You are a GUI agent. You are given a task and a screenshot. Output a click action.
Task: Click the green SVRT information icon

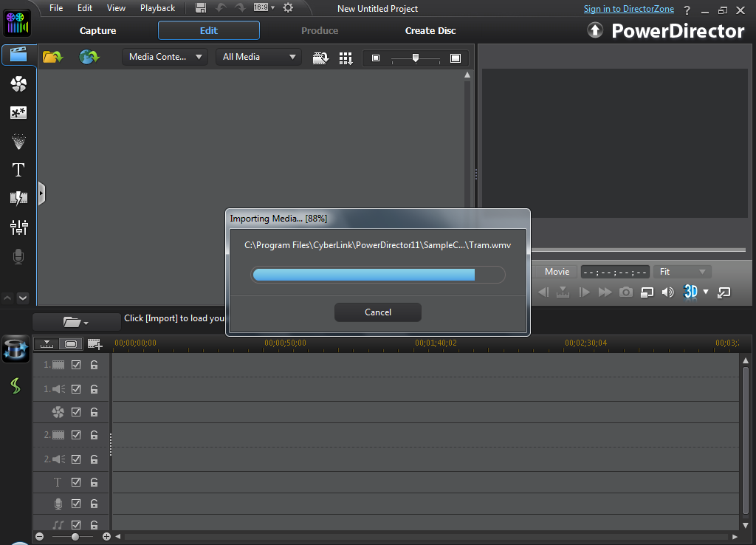[16, 385]
